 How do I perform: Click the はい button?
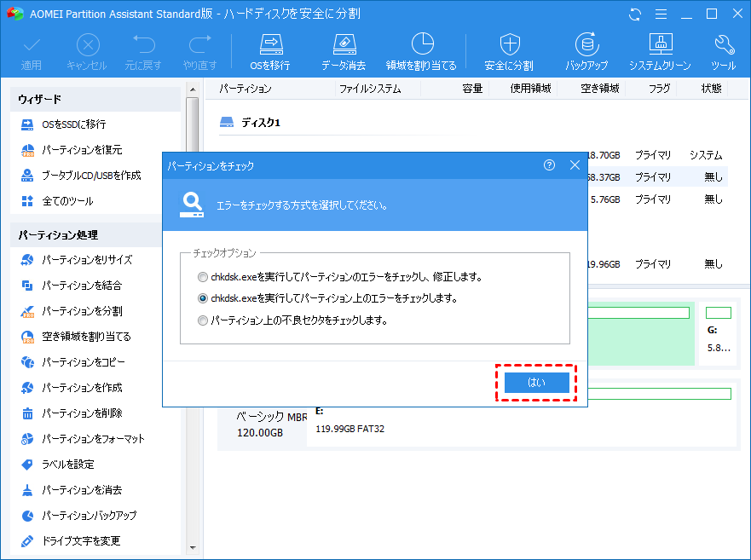pos(536,382)
